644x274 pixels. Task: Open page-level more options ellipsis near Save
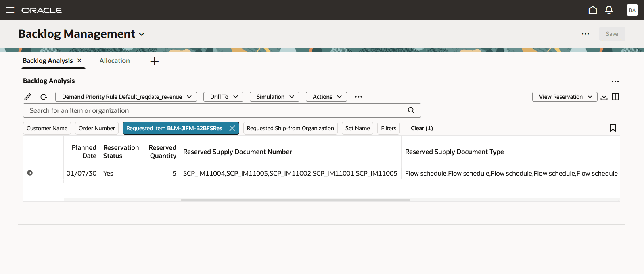click(585, 34)
